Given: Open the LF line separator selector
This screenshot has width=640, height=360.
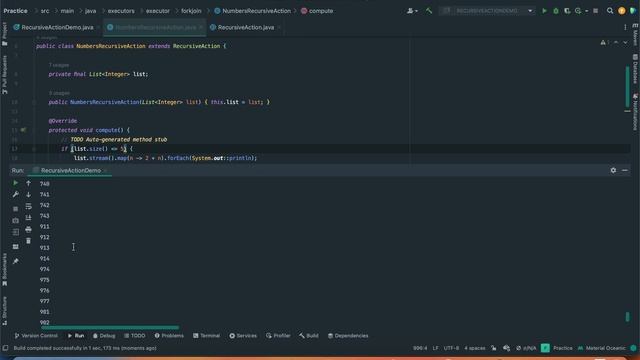Looking at the screenshot, I should [436, 348].
